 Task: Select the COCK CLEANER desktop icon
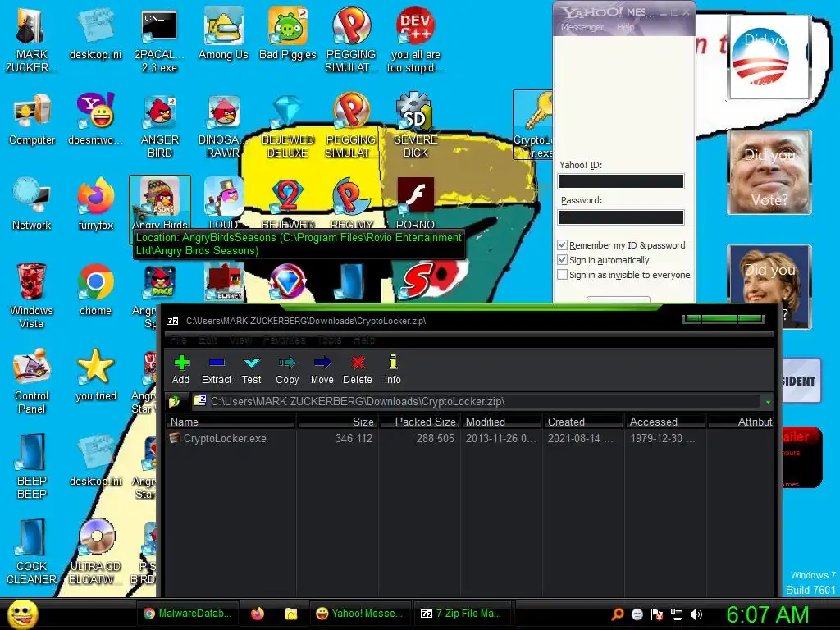point(32,552)
